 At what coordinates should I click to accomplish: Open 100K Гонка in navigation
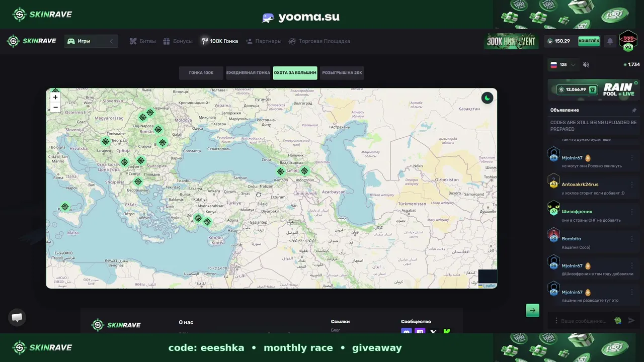click(x=219, y=41)
